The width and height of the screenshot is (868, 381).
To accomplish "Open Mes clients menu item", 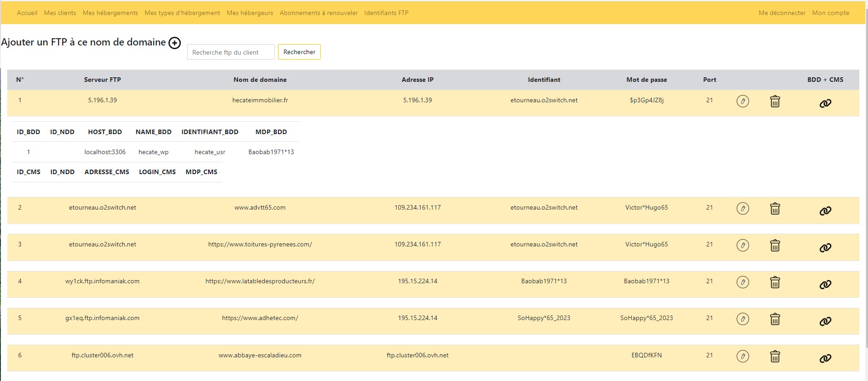I will (x=60, y=13).
